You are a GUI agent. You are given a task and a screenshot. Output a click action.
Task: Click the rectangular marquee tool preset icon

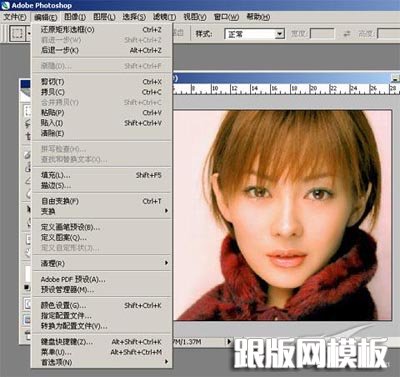[17, 33]
